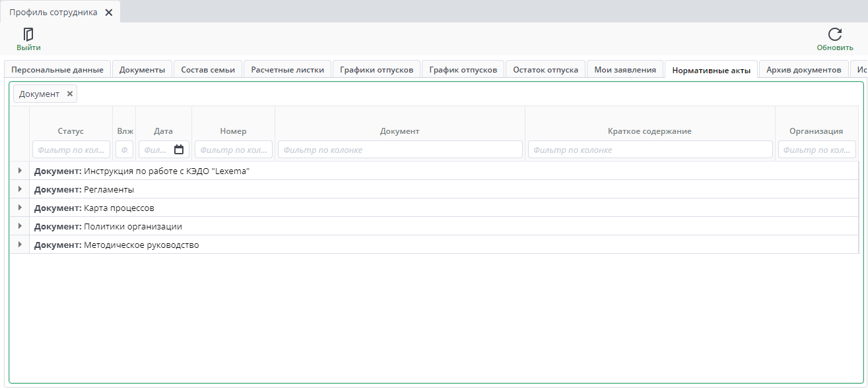
Task: Sort by the Документ column header
Action: 399,131
